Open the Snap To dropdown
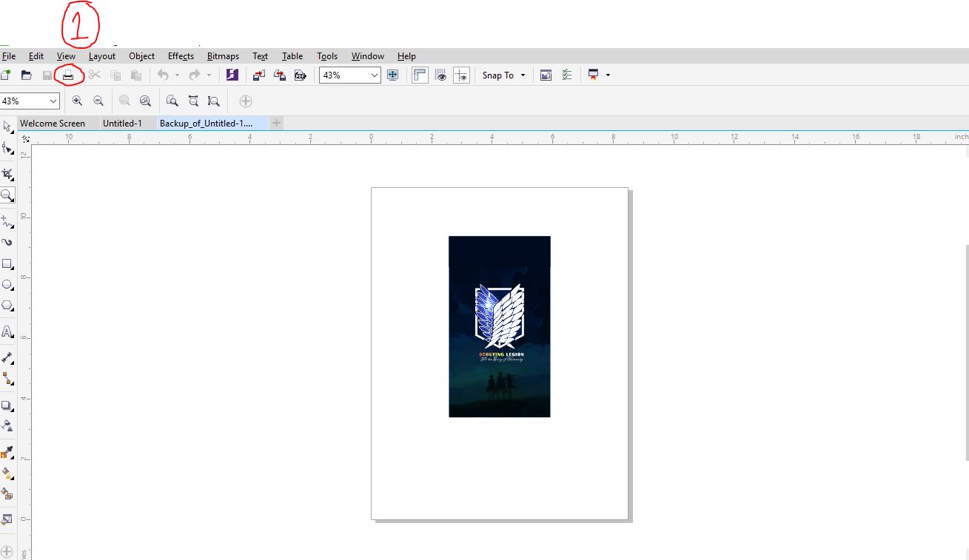Viewport: 969px width, 560px height. point(503,75)
